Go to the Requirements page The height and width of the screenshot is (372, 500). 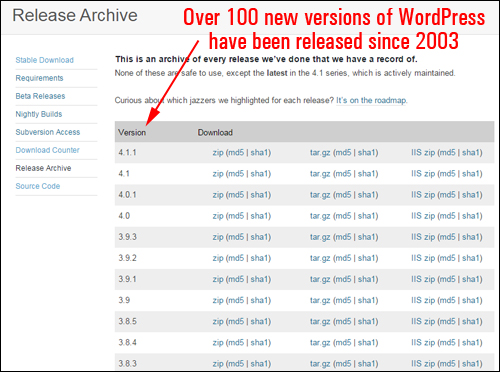[x=39, y=78]
